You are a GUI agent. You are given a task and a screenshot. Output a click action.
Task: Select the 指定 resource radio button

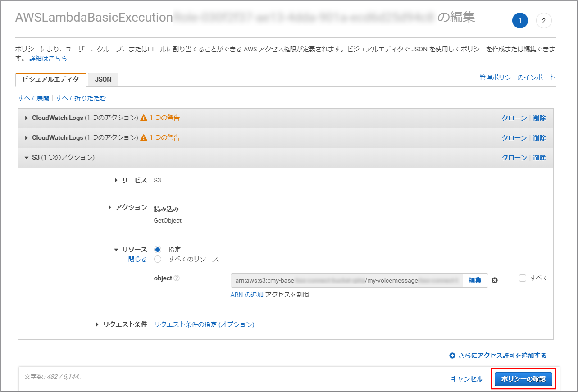[158, 250]
